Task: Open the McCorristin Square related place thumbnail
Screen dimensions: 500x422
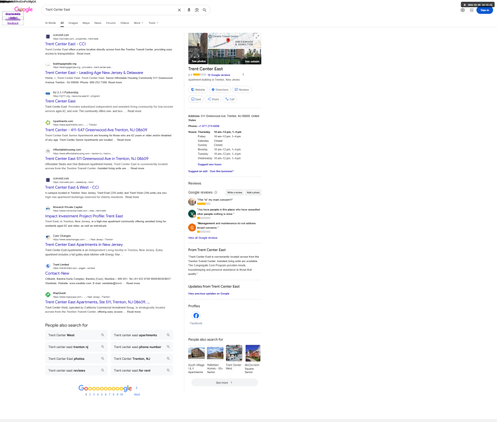Action: (253, 353)
